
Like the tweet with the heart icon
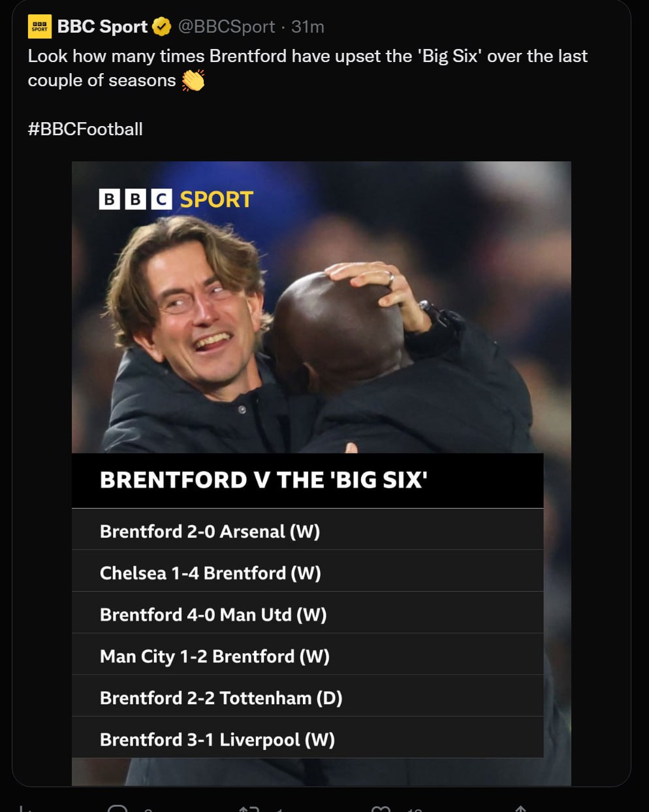tap(381, 809)
